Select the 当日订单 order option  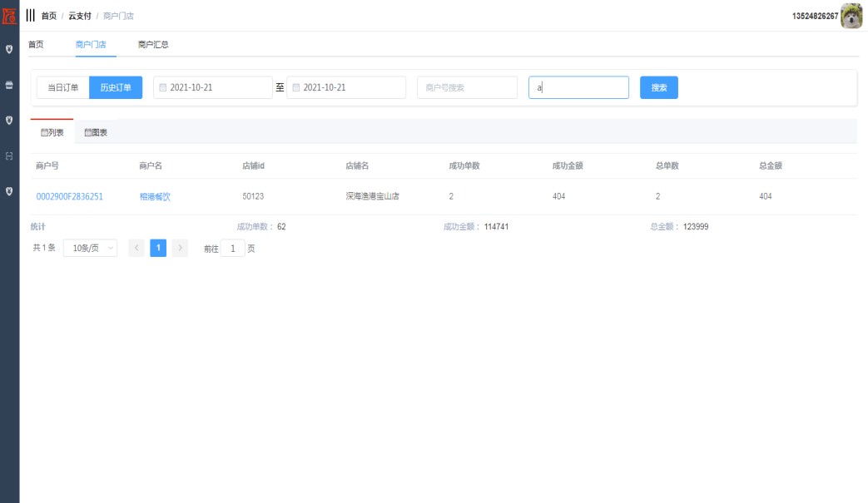(62, 87)
